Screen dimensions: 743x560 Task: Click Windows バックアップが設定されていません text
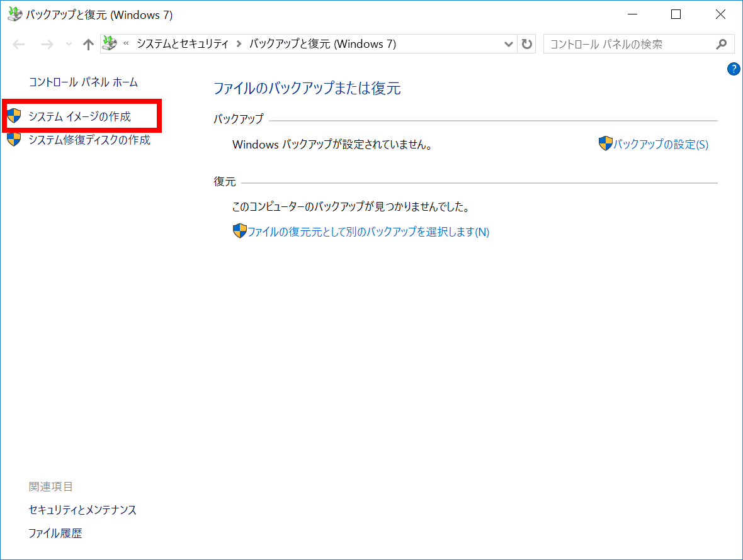click(x=332, y=145)
